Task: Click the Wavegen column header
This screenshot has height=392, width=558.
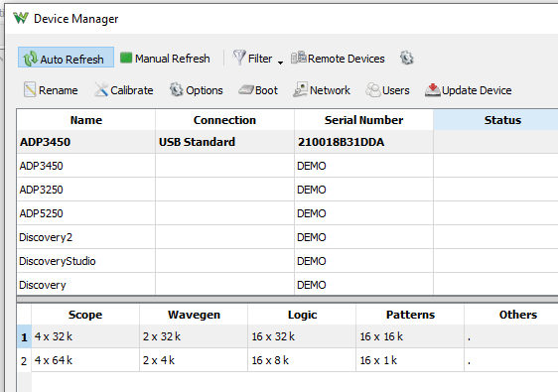Action: click(194, 315)
